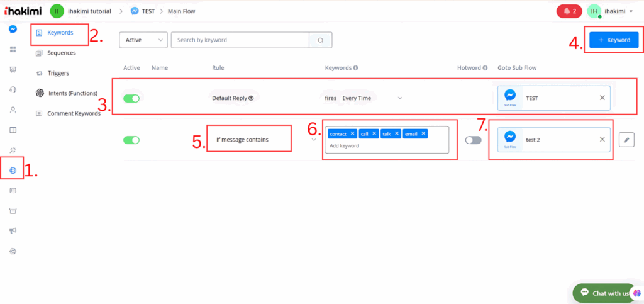Click the pencil edit icon for test 2
This screenshot has width=644, height=304.
(x=626, y=140)
